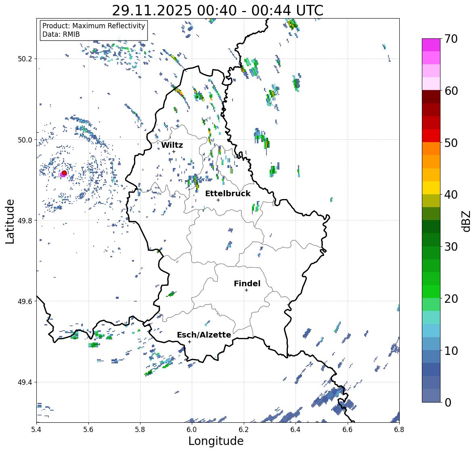Image resolution: width=476 pixels, height=451 pixels.
Task: Click the longitude tick label 5.8
Action: (140, 429)
